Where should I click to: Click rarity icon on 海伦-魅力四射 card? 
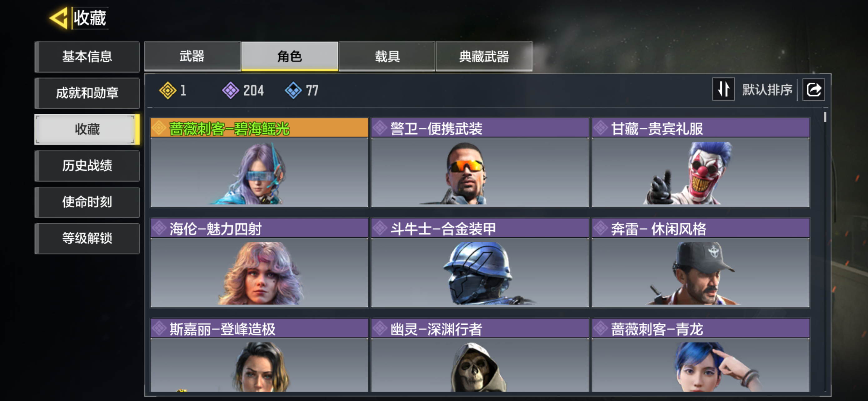pyautogui.click(x=159, y=228)
